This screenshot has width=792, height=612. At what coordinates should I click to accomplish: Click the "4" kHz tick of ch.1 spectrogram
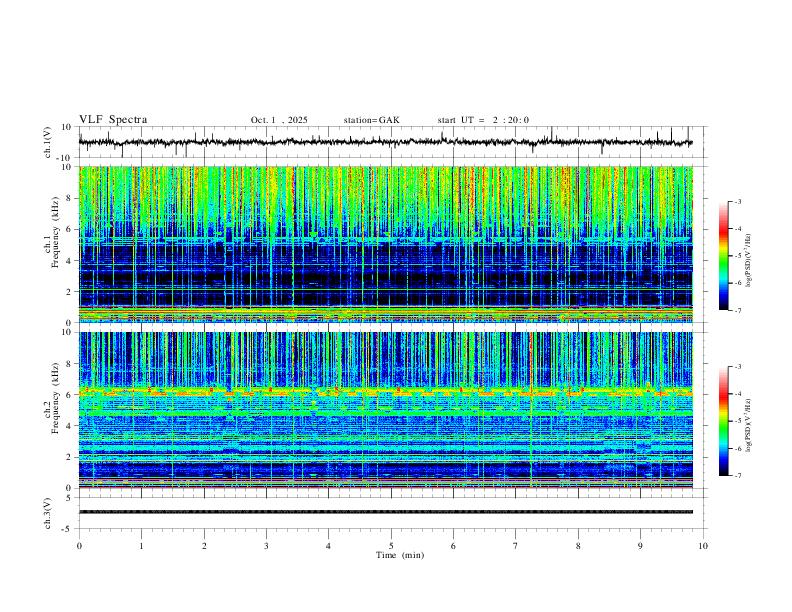(69, 261)
